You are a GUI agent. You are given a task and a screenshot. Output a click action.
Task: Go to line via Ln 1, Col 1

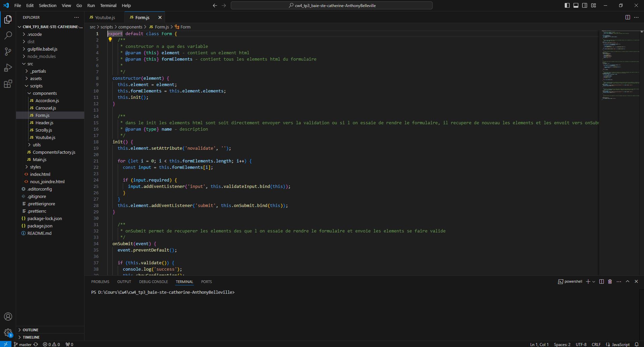pyautogui.click(x=539, y=344)
